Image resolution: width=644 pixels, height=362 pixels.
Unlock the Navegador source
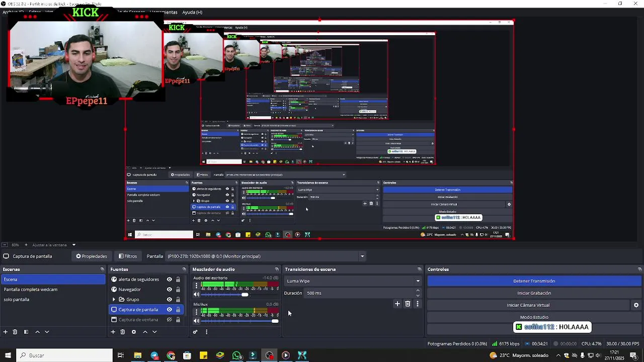coord(178,290)
